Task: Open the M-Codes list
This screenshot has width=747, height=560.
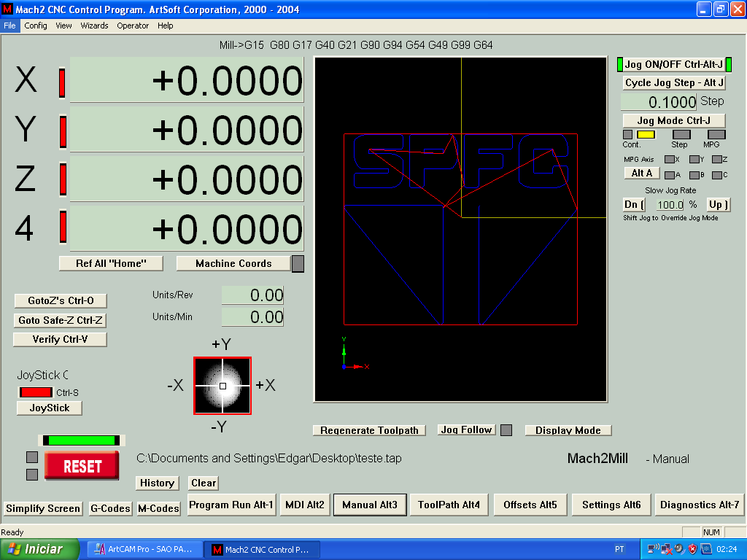Action: pyautogui.click(x=158, y=508)
